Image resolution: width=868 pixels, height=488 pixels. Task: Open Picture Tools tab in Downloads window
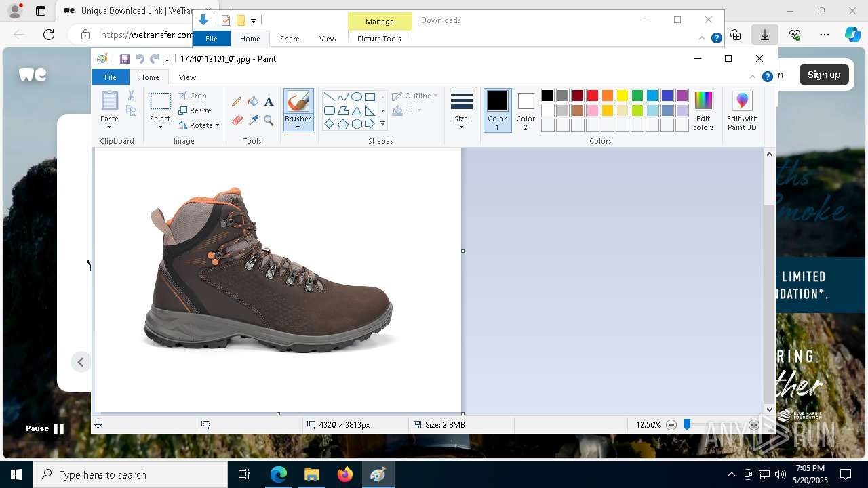tap(379, 39)
